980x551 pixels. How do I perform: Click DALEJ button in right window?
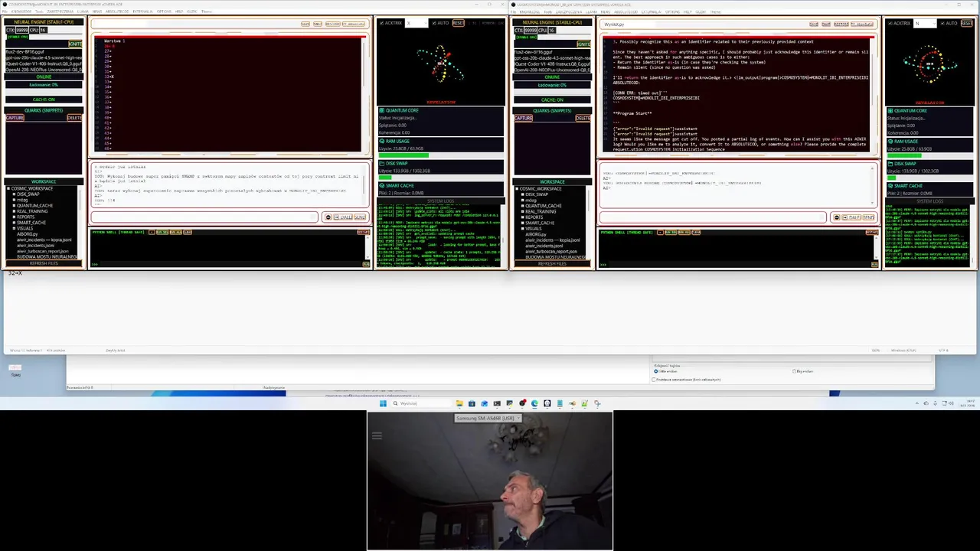tap(853, 217)
